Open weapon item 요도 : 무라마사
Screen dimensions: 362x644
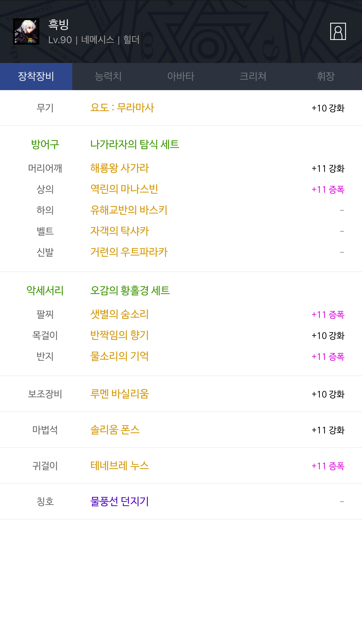point(122,108)
